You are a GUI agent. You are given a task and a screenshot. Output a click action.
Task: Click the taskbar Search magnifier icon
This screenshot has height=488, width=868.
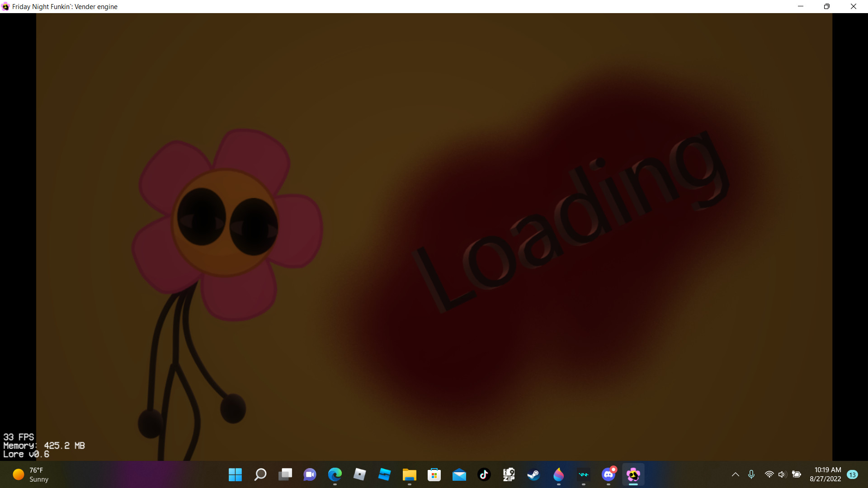pyautogui.click(x=260, y=474)
